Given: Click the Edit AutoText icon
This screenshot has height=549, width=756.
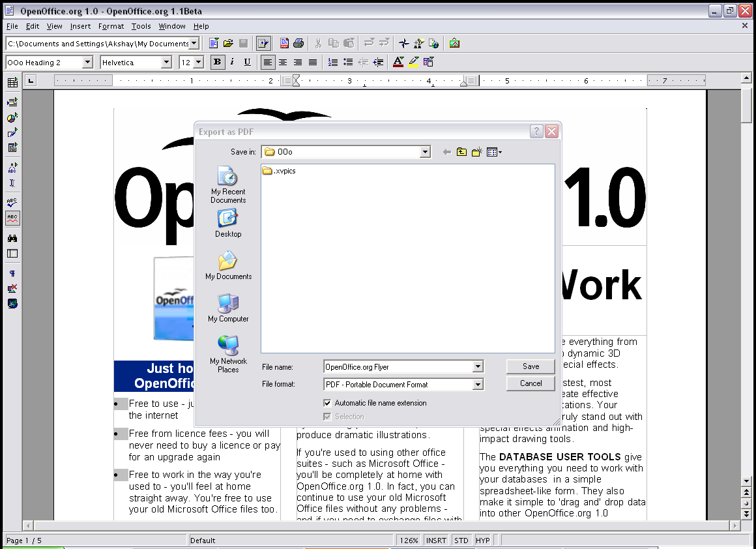Looking at the screenshot, I should point(12,168).
